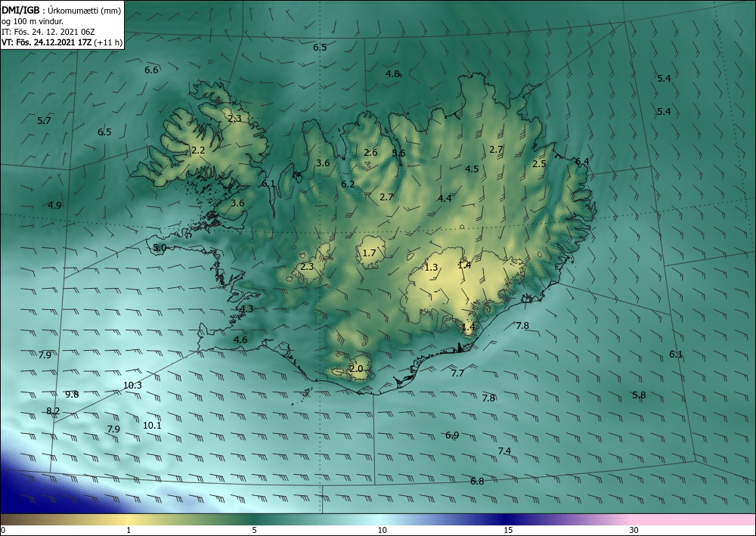Select the 6.8 value near the bottom edge
This screenshot has height=536, width=756.
[477, 481]
